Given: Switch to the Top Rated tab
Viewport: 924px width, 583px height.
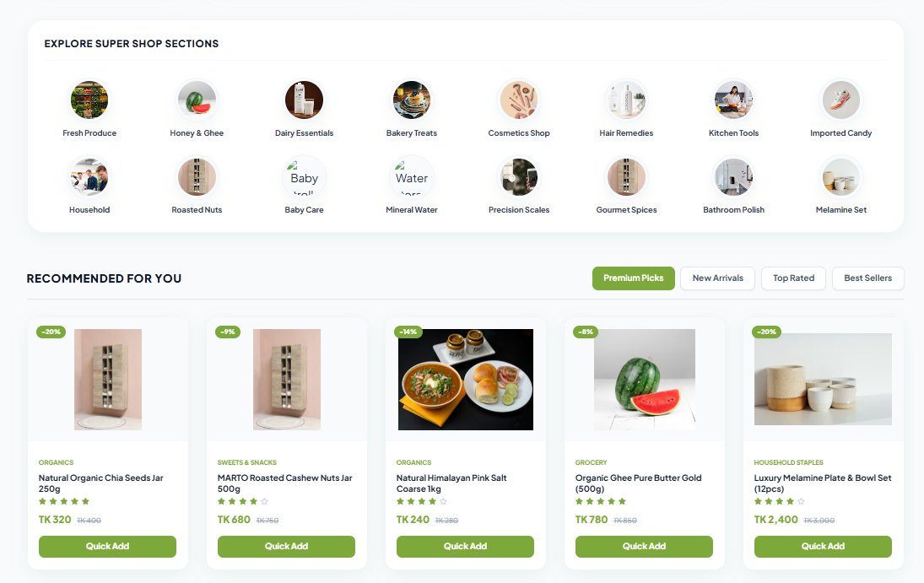Looking at the screenshot, I should tap(794, 278).
